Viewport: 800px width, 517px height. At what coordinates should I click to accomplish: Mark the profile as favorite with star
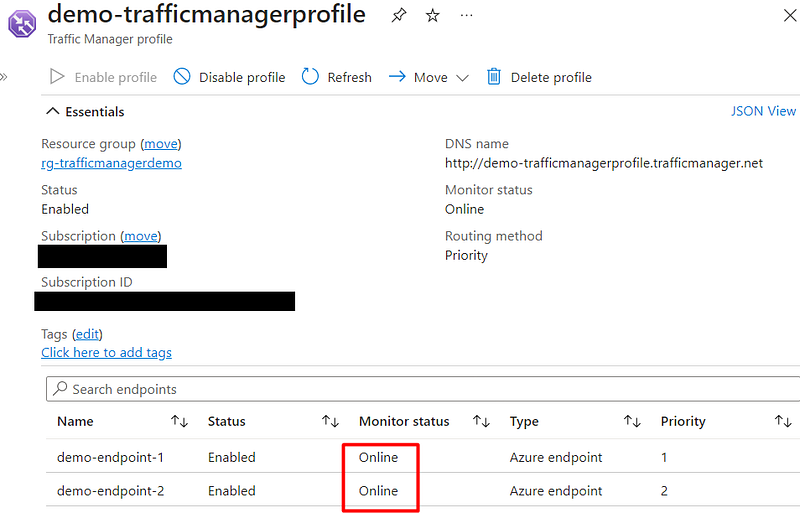(x=433, y=15)
